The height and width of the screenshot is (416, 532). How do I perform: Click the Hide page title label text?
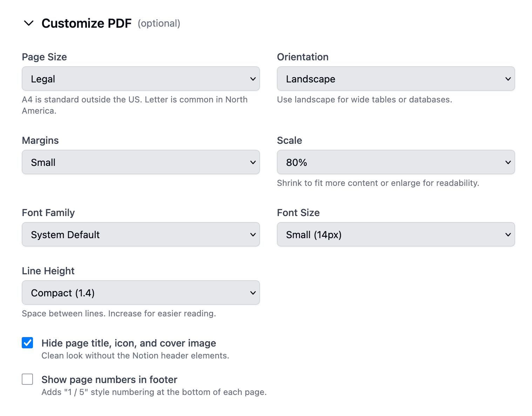click(x=128, y=343)
